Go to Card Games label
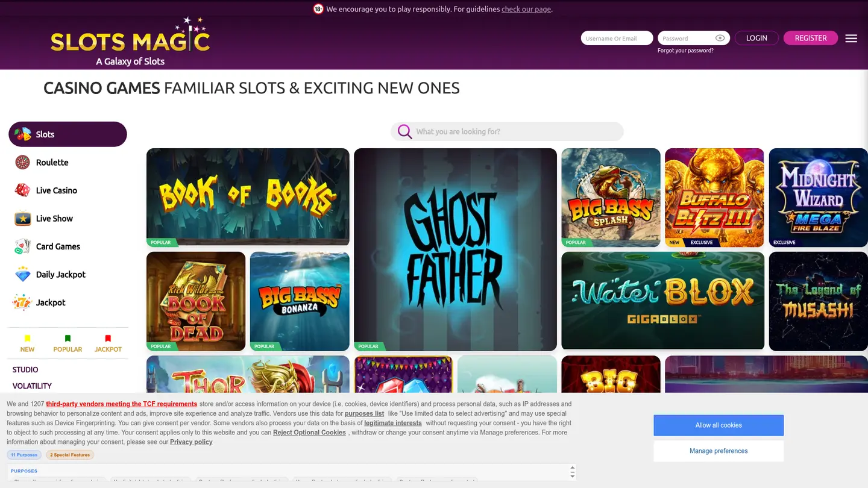Image resolution: width=868 pixels, height=488 pixels. click(58, 246)
